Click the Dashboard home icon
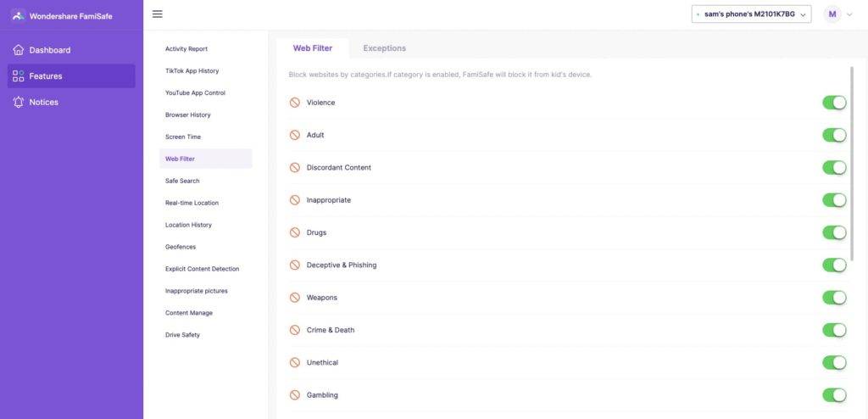Screen dimensions: 868x419 [x=19, y=50]
